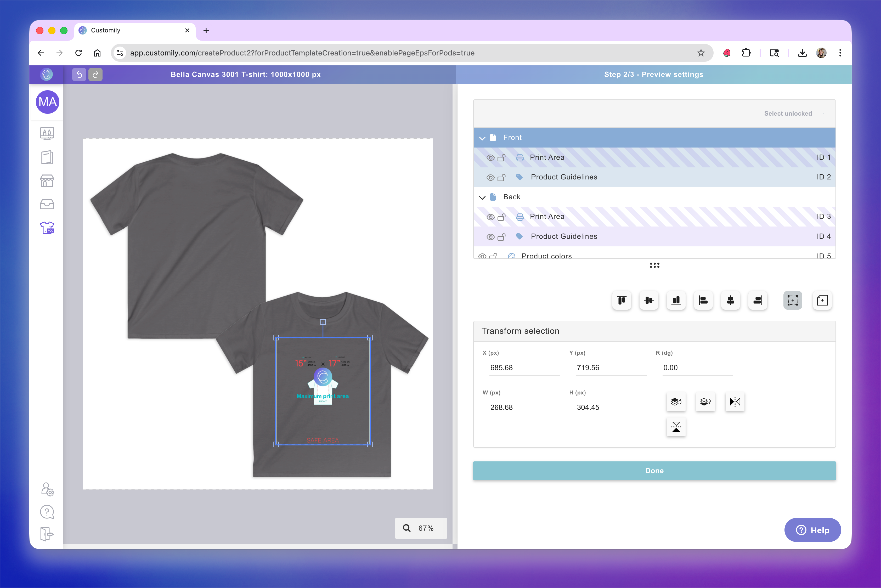The width and height of the screenshot is (881, 588).
Task: Click the flip vertical icon
Action: [x=676, y=427]
